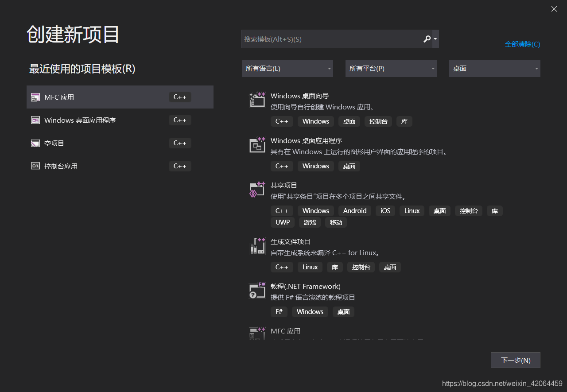Click the Windows 桌面应用程序 template icon
Viewport: 567px width, 392px height.
pyautogui.click(x=257, y=144)
